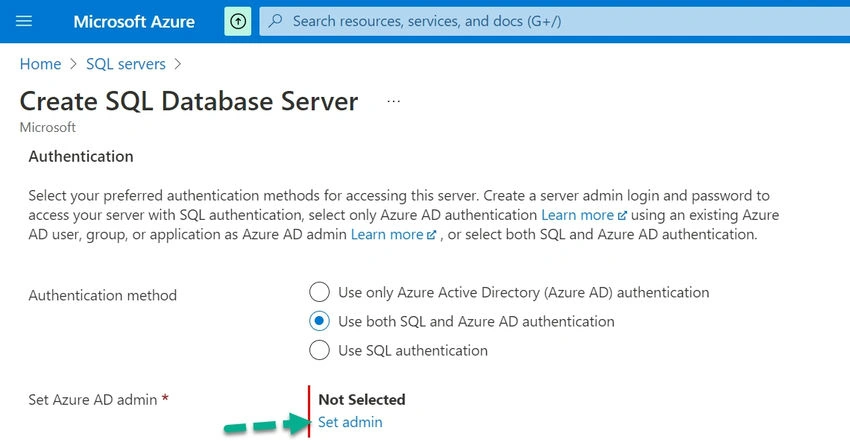The image size is (850, 445).
Task: Open the hamburger portal menu
Action: click(x=24, y=21)
